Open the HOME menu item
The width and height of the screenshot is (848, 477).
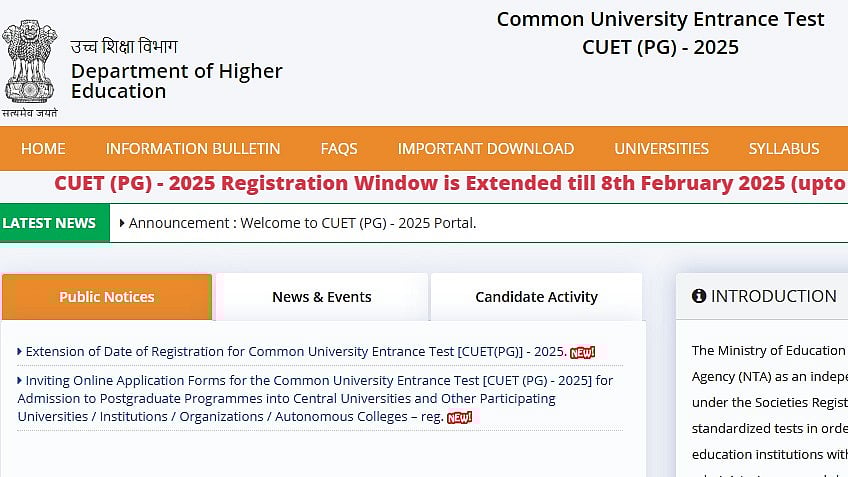coord(43,149)
